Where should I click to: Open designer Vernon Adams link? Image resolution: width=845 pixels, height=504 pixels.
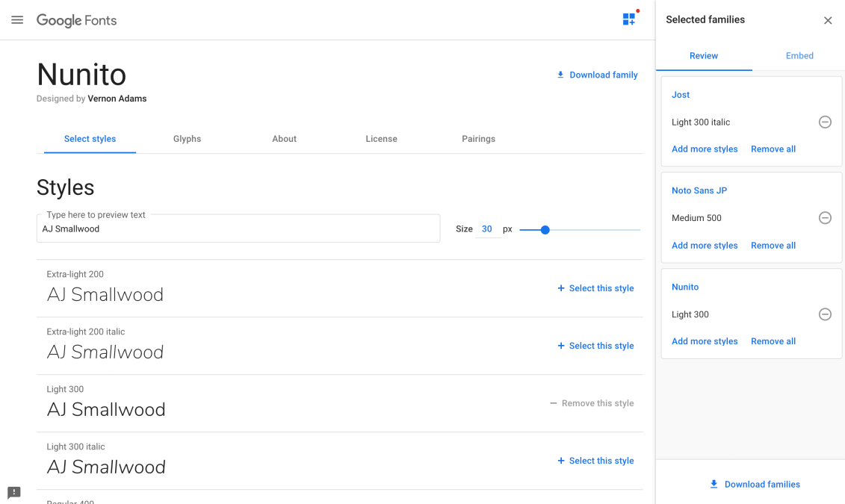(117, 99)
